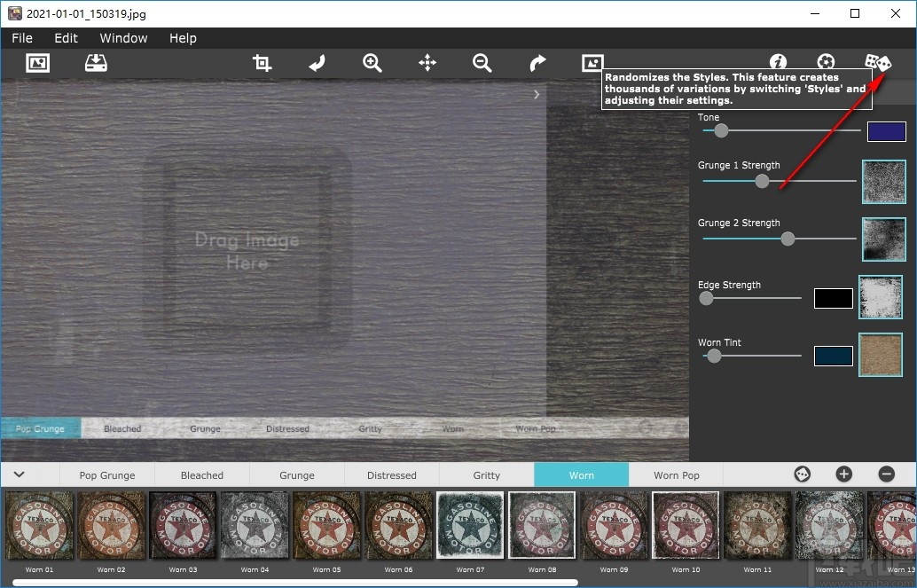917x588 pixels.
Task: Click the save image icon
Action: [95, 63]
